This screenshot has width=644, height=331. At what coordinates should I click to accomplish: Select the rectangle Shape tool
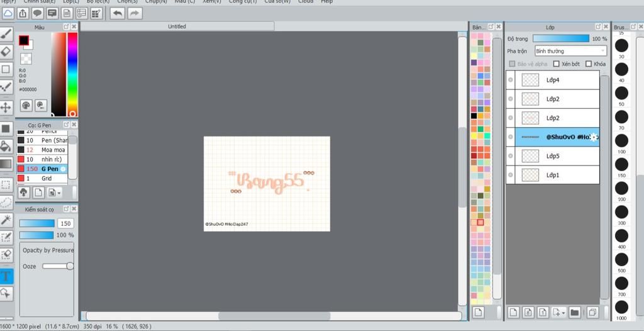pos(6,69)
